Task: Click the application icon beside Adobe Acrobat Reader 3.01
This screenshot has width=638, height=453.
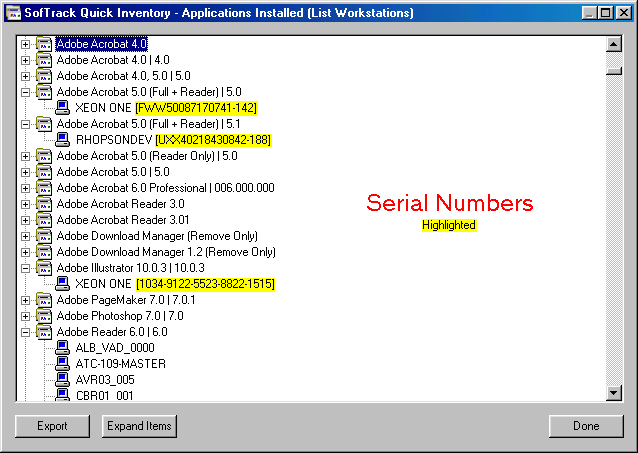Action: coord(44,220)
